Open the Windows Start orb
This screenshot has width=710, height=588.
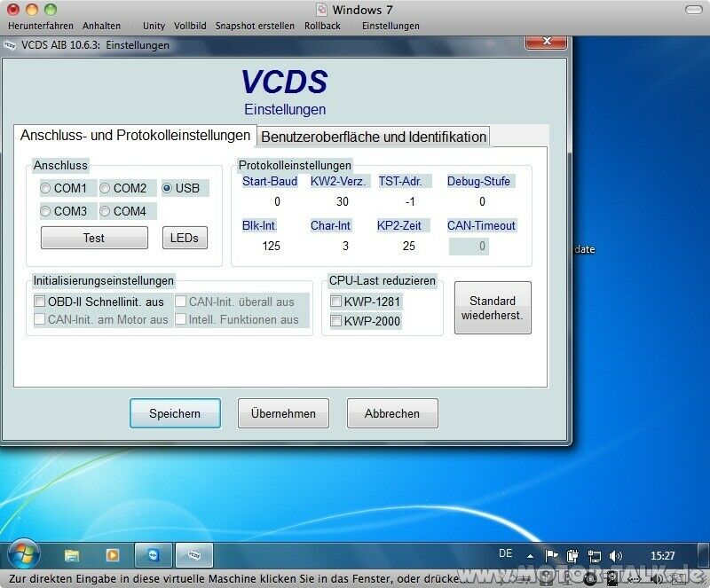[x=23, y=554]
